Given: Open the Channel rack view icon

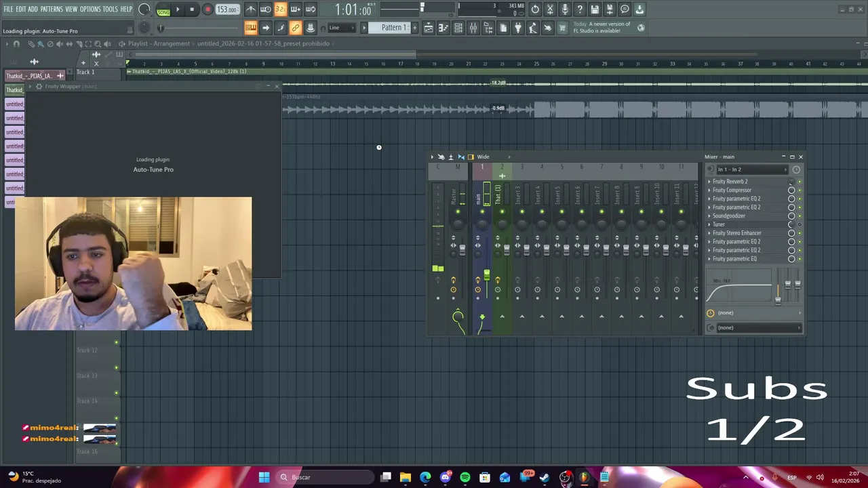Looking at the screenshot, I should tap(458, 28).
